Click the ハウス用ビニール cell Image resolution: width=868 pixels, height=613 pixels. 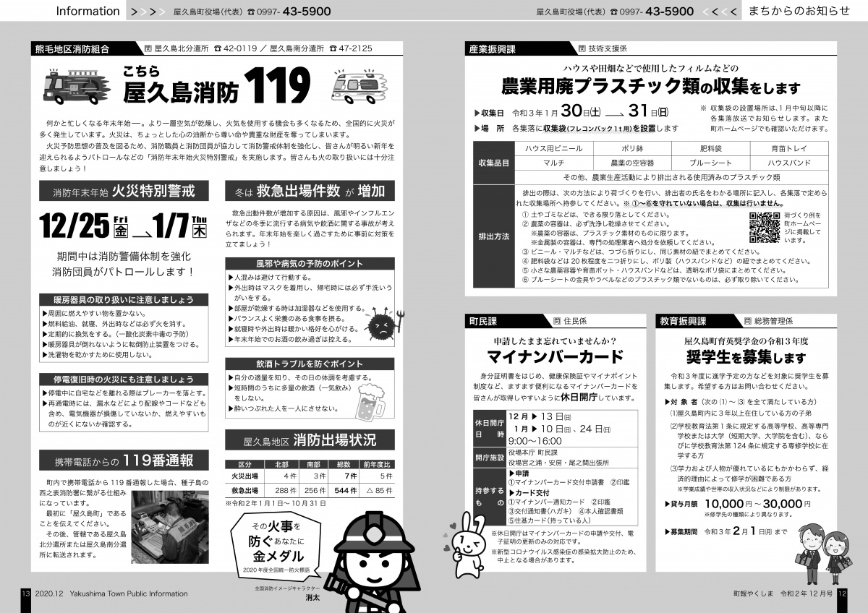coord(554,148)
